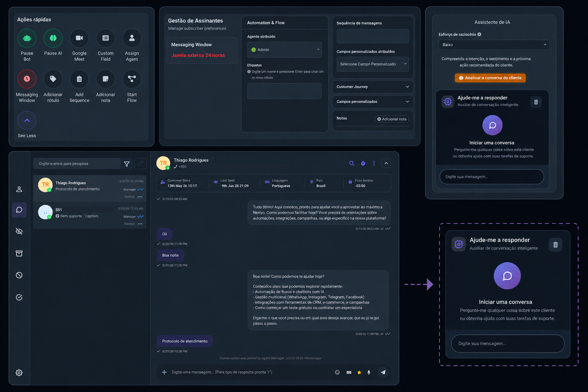Open the conversation filter funnel icon
The width and height of the screenshot is (588, 392).
coord(127,164)
